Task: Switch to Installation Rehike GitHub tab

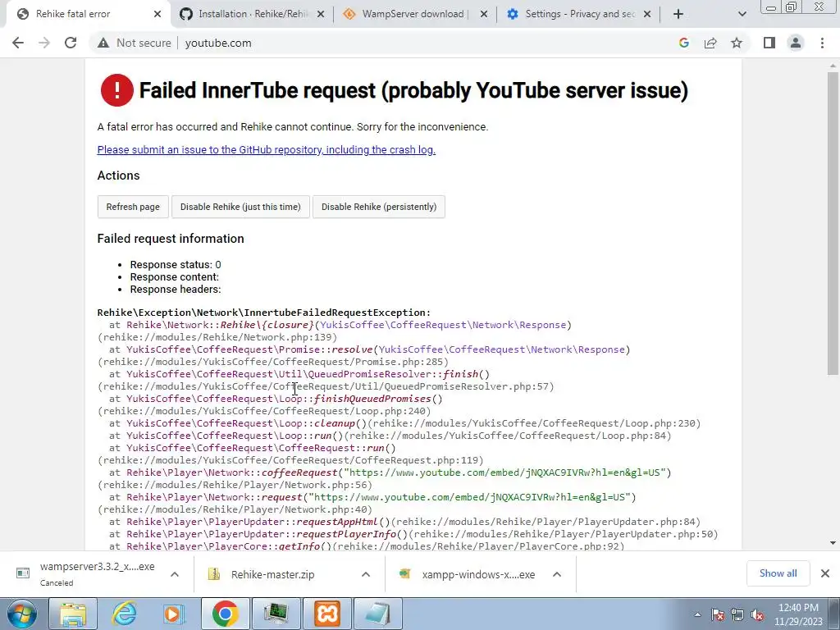Action: pos(252,15)
